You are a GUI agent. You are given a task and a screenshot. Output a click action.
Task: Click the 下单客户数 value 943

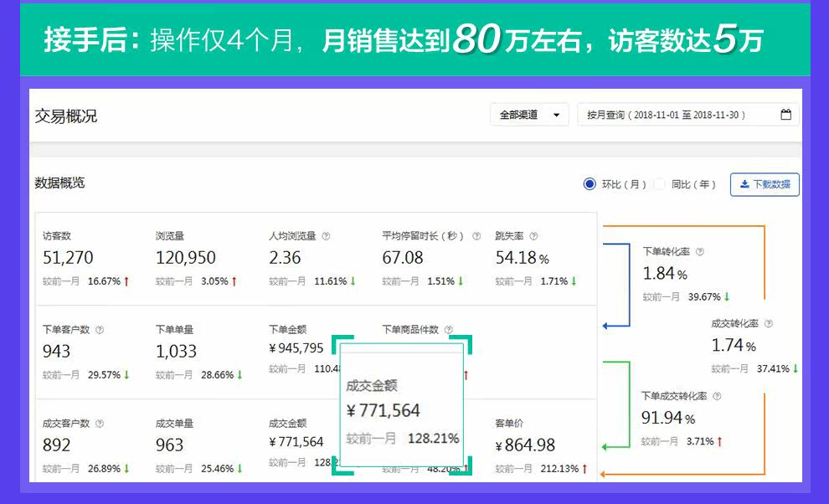tap(56, 351)
